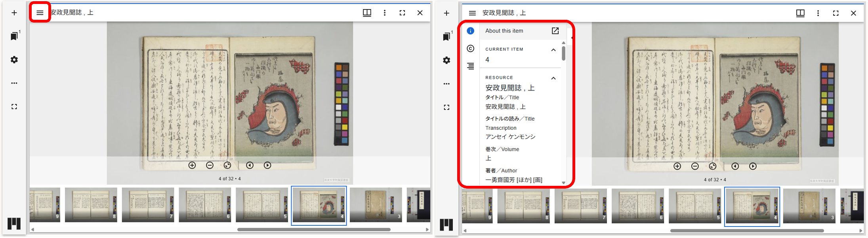This screenshot has height=238, width=868.
Task: Select thumbnail 3 in left viewer strip
Action: point(376,205)
